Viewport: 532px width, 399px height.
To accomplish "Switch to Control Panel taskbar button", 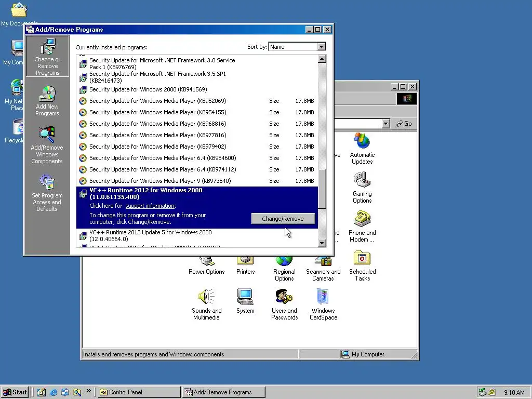I will tap(139, 392).
